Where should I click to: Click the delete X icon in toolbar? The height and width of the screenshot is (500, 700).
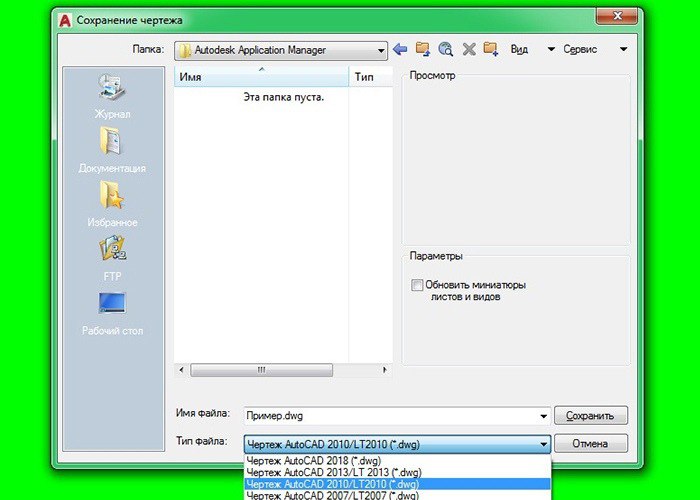(x=469, y=49)
